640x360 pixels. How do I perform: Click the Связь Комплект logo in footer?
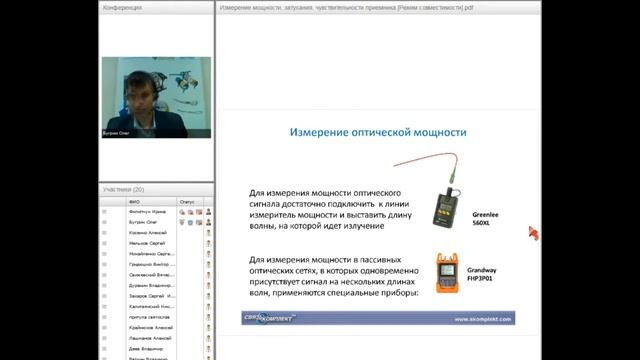click(270, 318)
